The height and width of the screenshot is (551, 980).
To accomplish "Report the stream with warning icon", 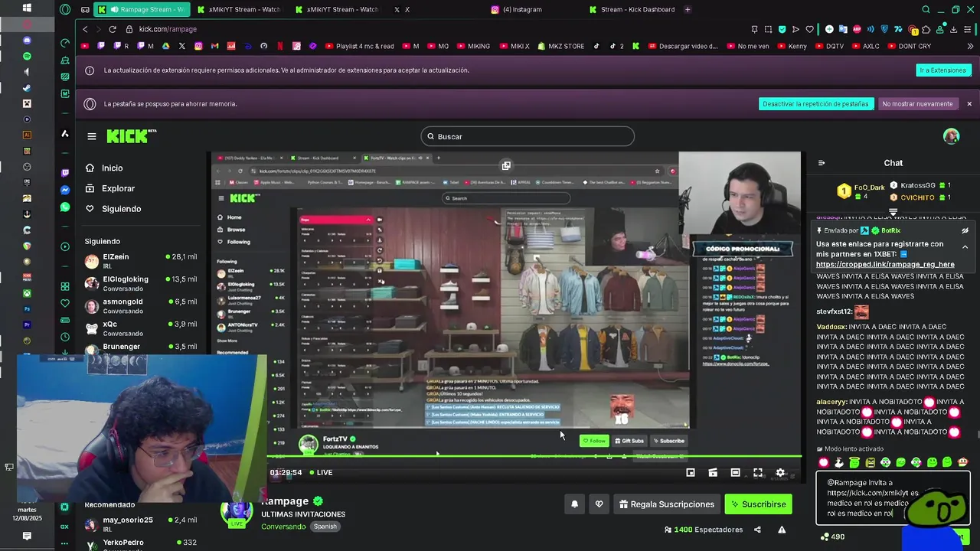I will tap(782, 530).
